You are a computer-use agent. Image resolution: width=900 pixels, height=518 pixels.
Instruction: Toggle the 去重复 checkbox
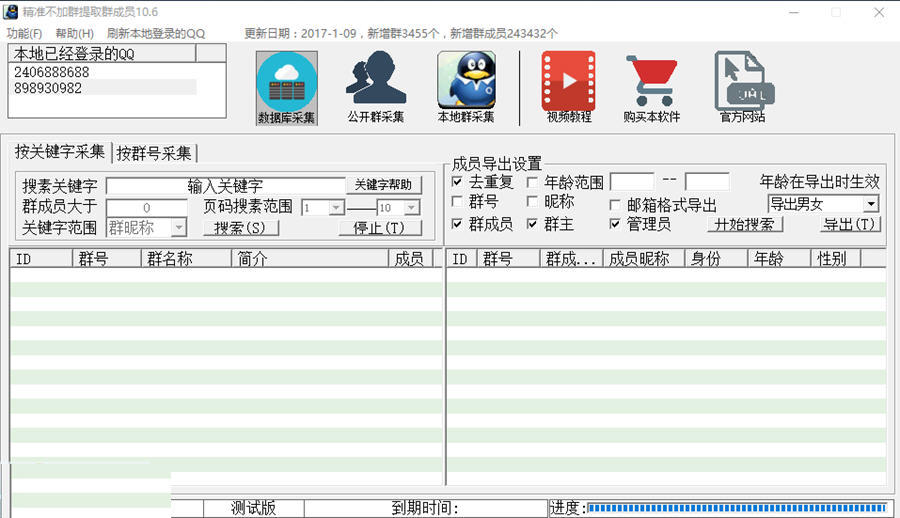click(x=457, y=182)
